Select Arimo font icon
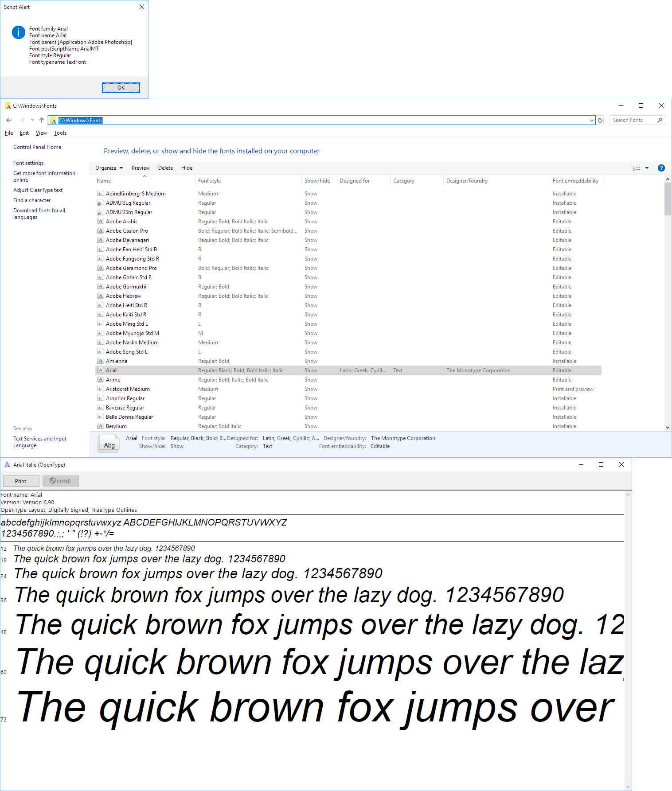 click(x=101, y=379)
